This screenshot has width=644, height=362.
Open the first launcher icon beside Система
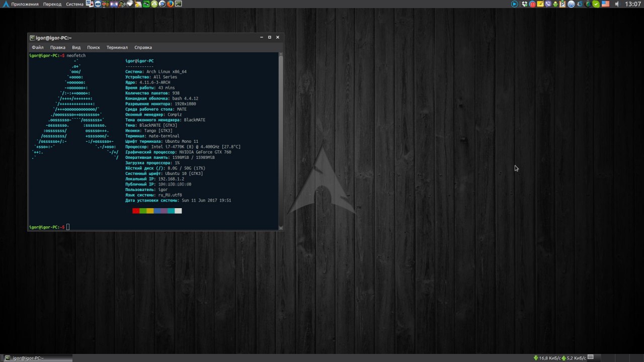click(90, 4)
